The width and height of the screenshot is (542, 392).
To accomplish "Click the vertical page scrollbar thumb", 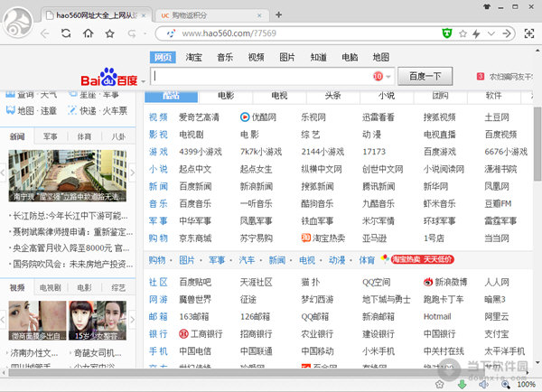I will click(x=537, y=144).
